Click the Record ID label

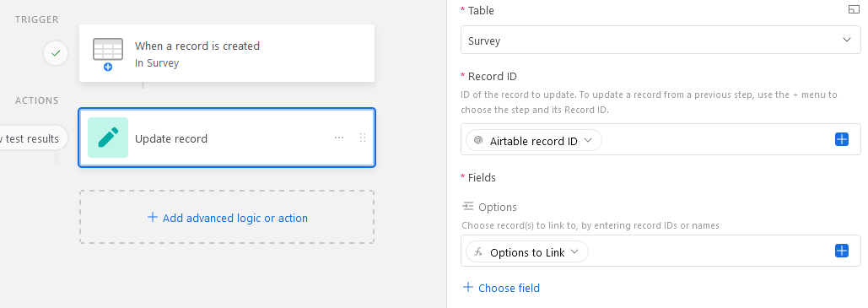pos(492,76)
